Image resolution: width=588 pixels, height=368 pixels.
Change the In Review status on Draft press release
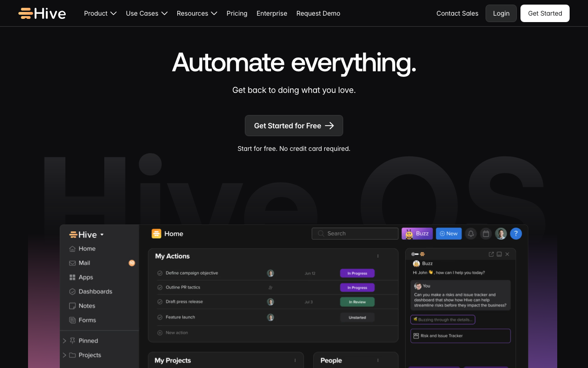[357, 302]
